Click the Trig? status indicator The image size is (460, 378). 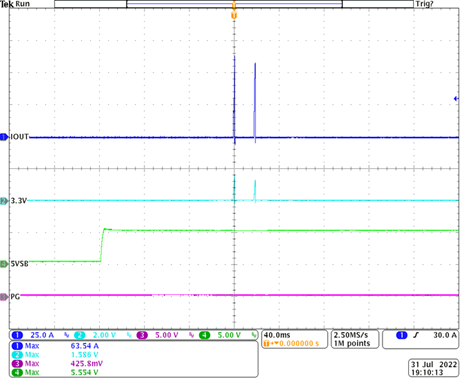pos(424,4)
